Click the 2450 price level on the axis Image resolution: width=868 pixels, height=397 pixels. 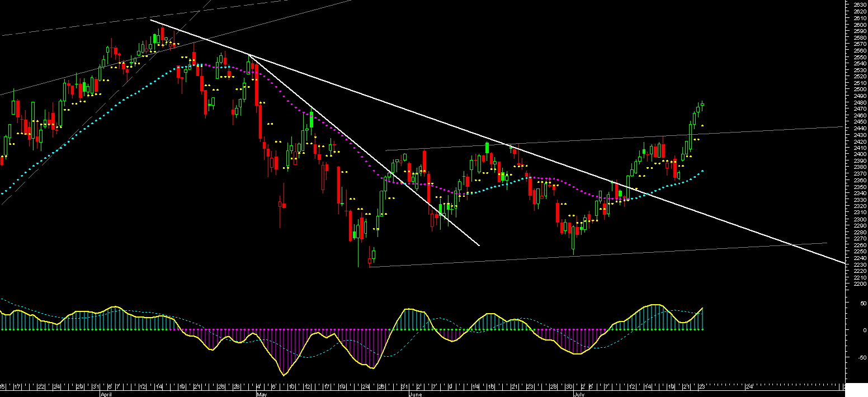[860, 122]
